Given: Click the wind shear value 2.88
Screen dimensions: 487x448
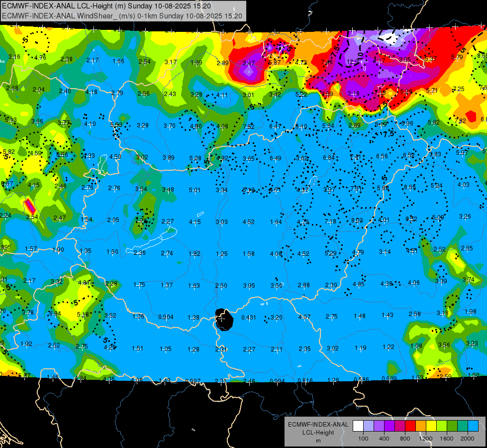Looking at the screenshot, I should pyautogui.click(x=304, y=285).
